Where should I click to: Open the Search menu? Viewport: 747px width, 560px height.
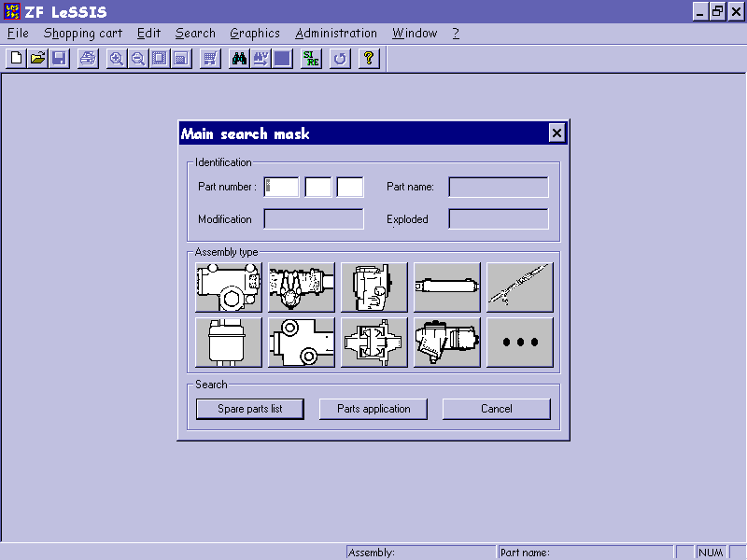pos(195,34)
